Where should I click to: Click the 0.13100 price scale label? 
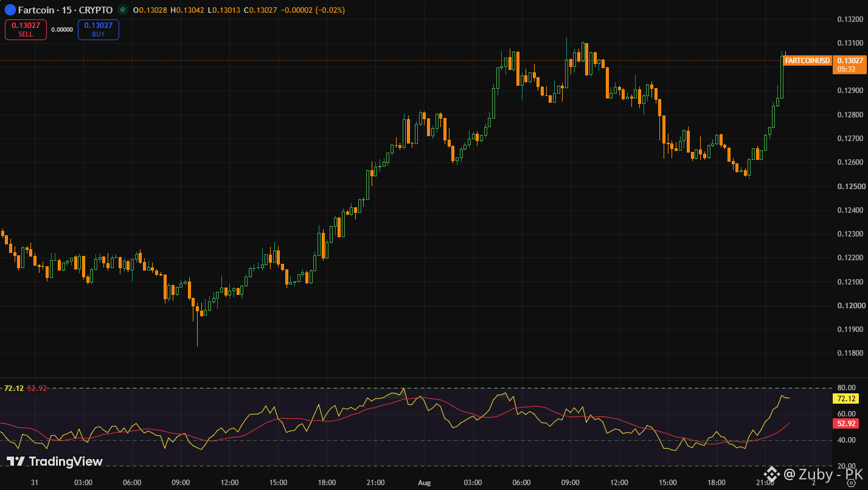point(850,43)
